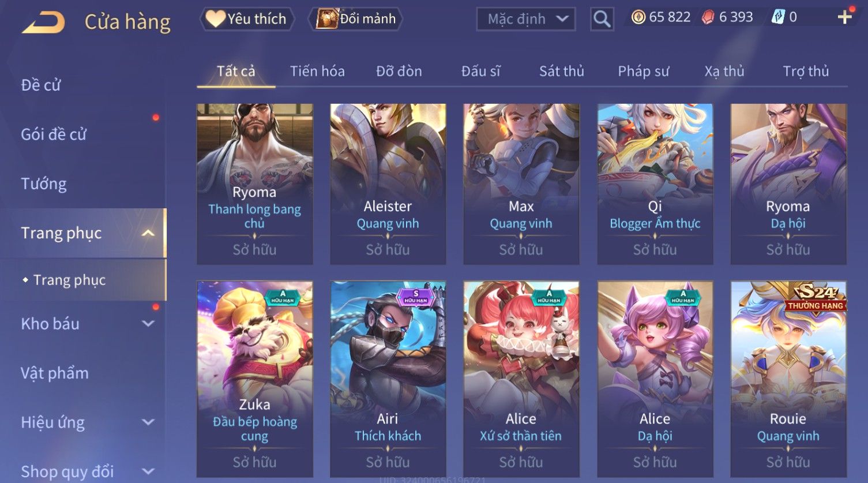Tap the golden back arrow icon

point(43,22)
